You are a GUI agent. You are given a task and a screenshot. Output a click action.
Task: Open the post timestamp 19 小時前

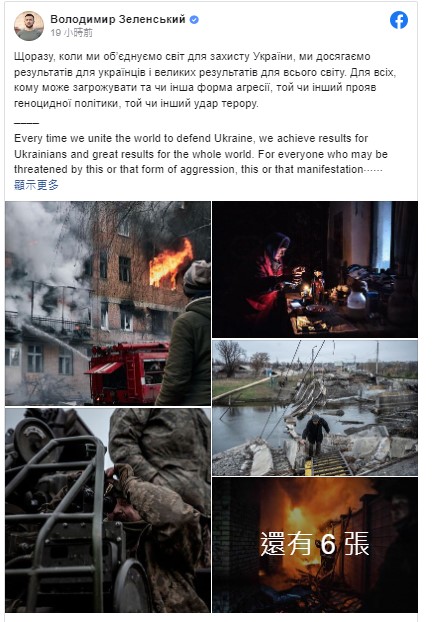click(x=71, y=33)
